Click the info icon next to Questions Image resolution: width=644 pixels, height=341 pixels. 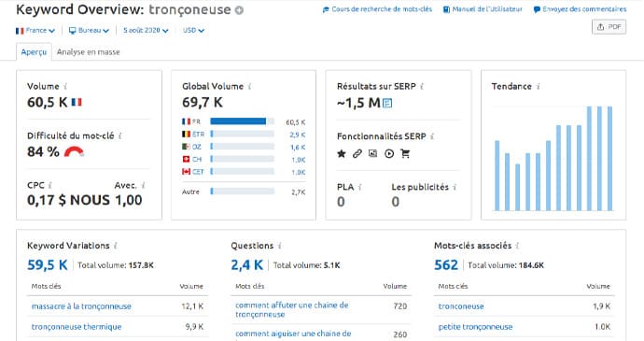(x=280, y=246)
